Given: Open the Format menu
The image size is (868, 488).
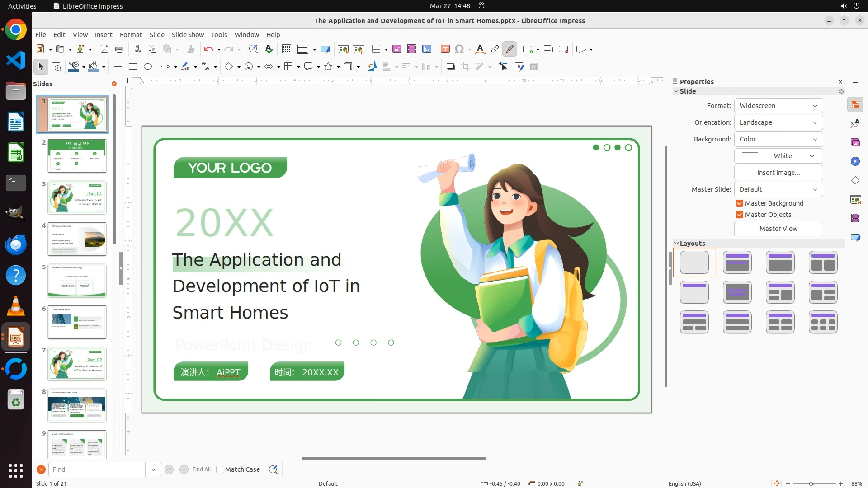Looking at the screenshot, I should pyautogui.click(x=131, y=35).
